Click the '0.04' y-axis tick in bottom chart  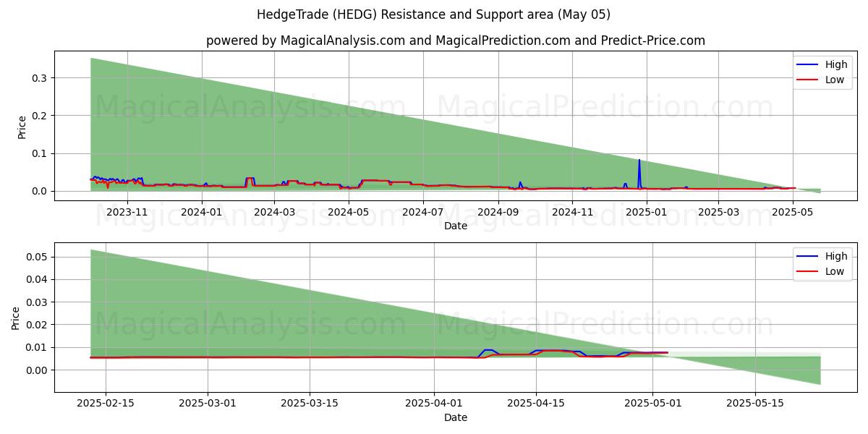pyautogui.click(x=38, y=279)
